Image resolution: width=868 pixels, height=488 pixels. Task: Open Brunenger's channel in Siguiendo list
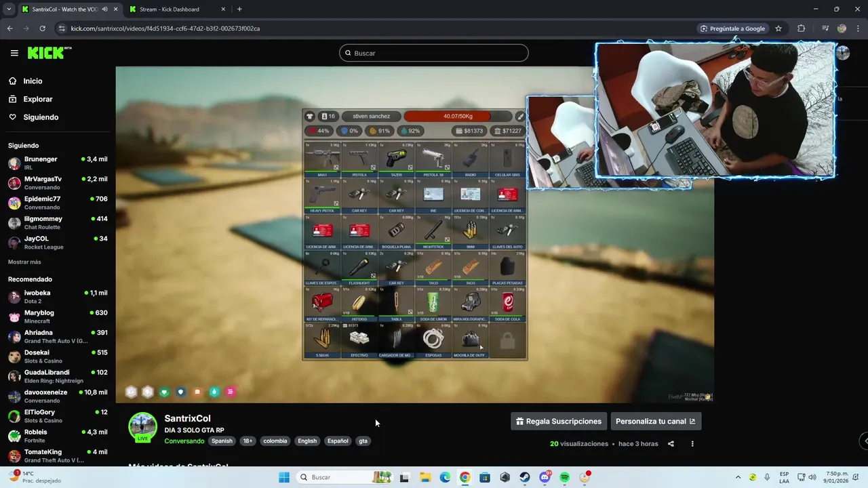click(x=58, y=163)
